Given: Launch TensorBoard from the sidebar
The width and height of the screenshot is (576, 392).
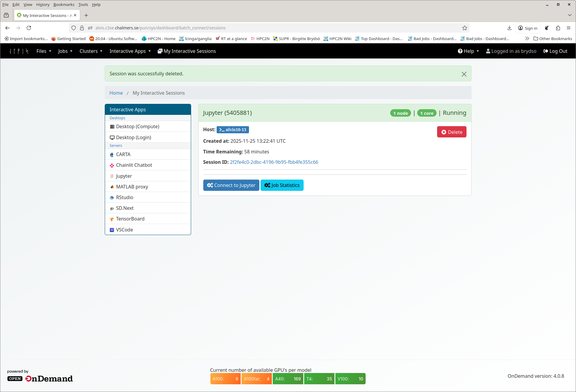Looking at the screenshot, I should 130,219.
